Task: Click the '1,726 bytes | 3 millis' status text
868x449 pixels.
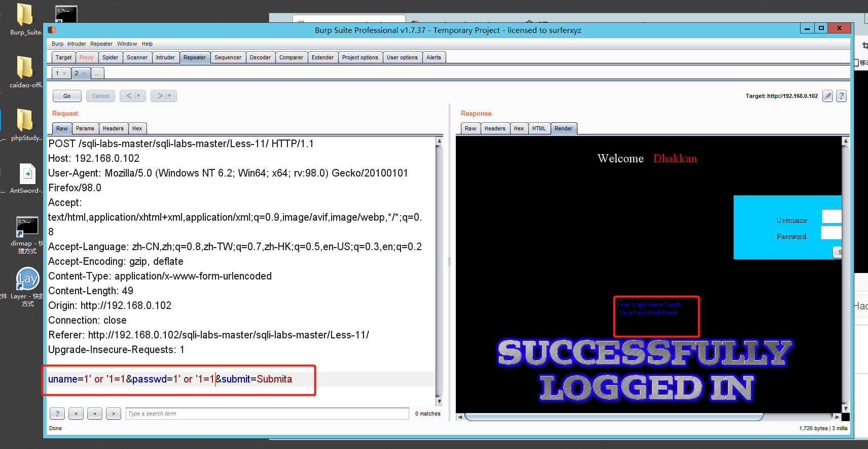Action: 823,429
